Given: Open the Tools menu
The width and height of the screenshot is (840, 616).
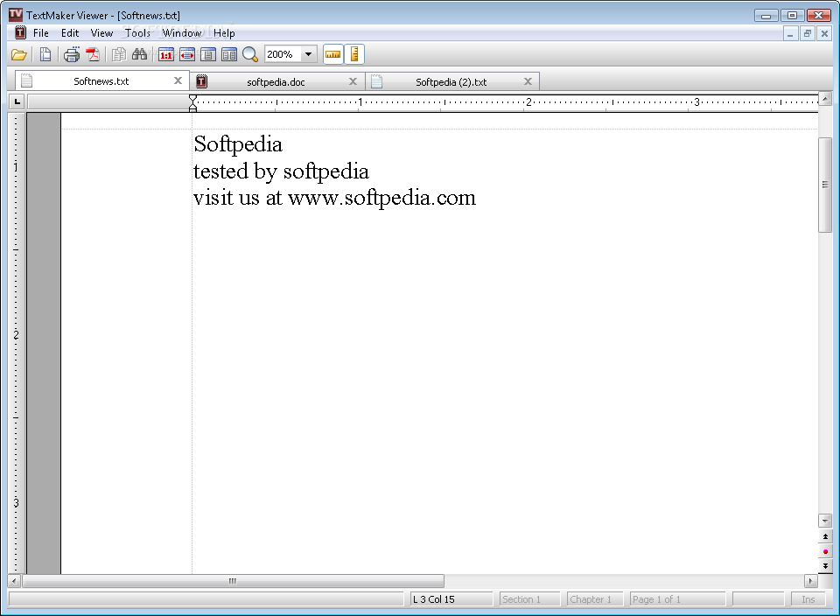Looking at the screenshot, I should [x=137, y=33].
